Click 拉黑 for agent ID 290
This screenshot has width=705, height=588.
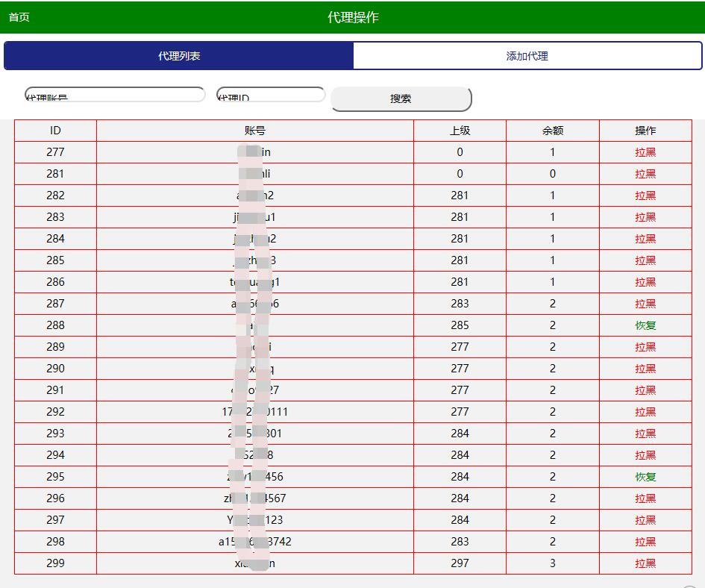[x=644, y=369]
